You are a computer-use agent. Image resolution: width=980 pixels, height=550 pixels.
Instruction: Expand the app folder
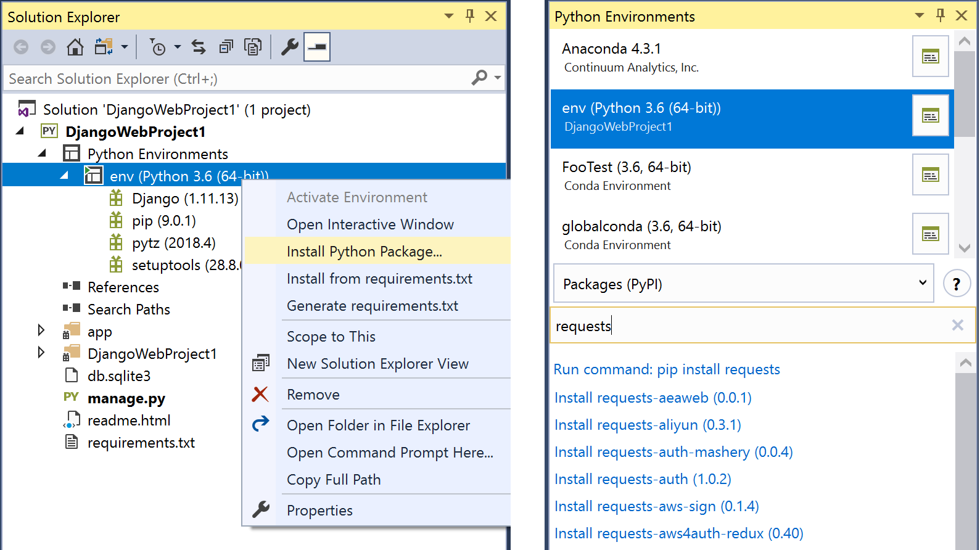[x=41, y=330]
